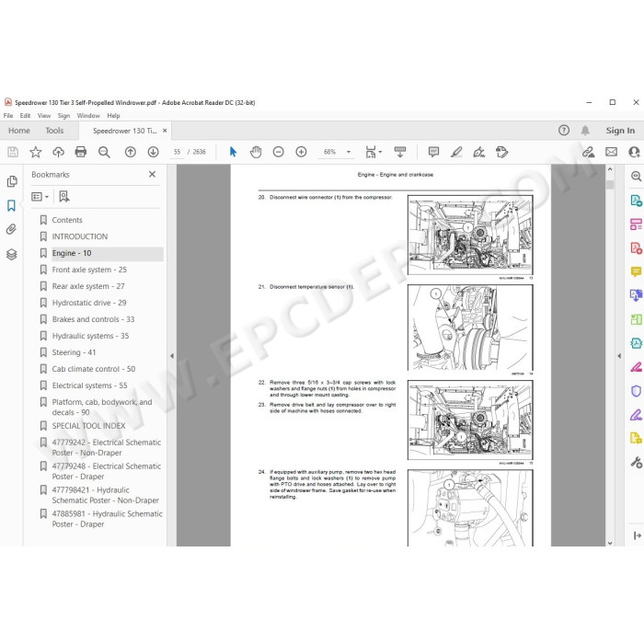
Task: Zoom out with the minus button
Action: click(x=278, y=152)
